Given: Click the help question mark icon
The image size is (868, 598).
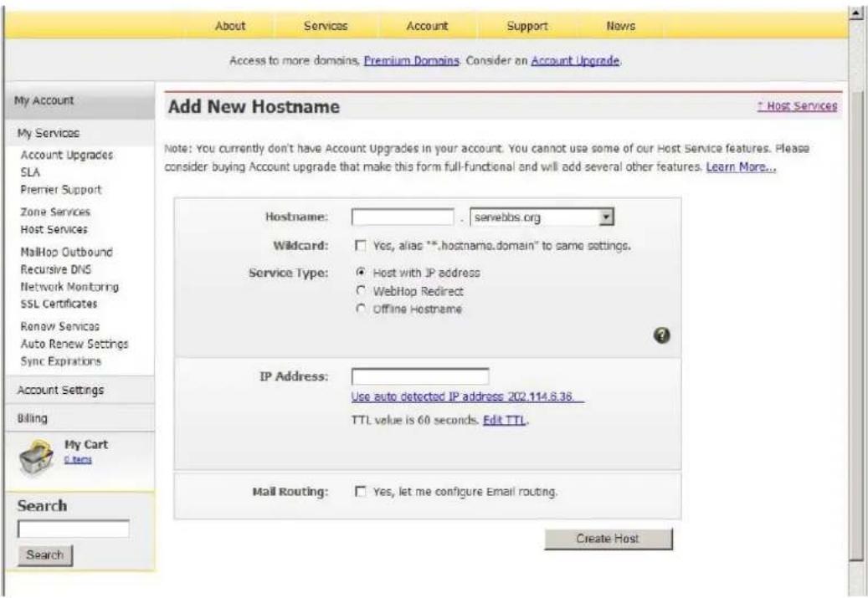Looking at the screenshot, I should 661,335.
